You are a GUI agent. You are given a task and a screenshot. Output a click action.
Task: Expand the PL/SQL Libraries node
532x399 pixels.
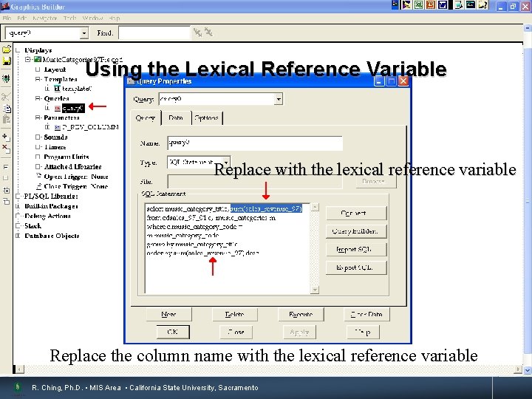click(18, 196)
